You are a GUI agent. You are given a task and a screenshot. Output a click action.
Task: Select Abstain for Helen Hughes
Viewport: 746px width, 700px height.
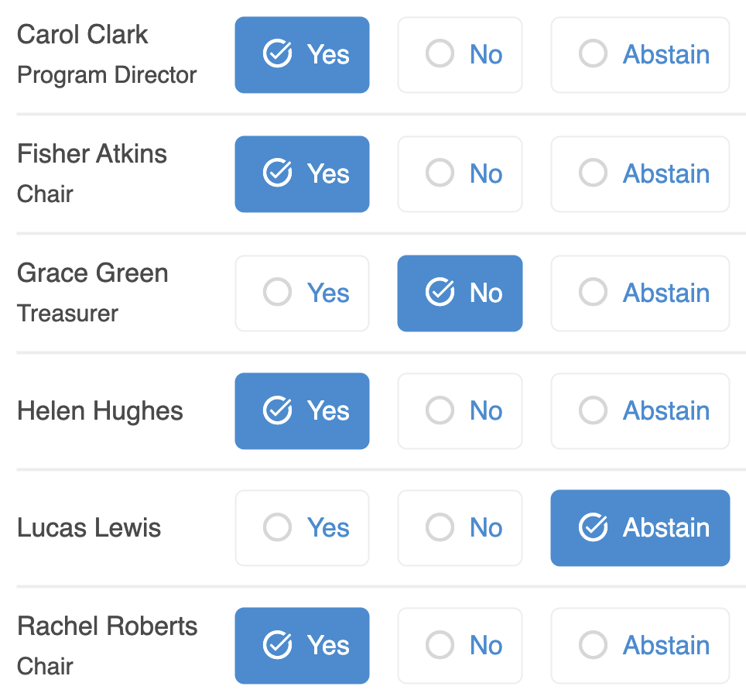[640, 410]
